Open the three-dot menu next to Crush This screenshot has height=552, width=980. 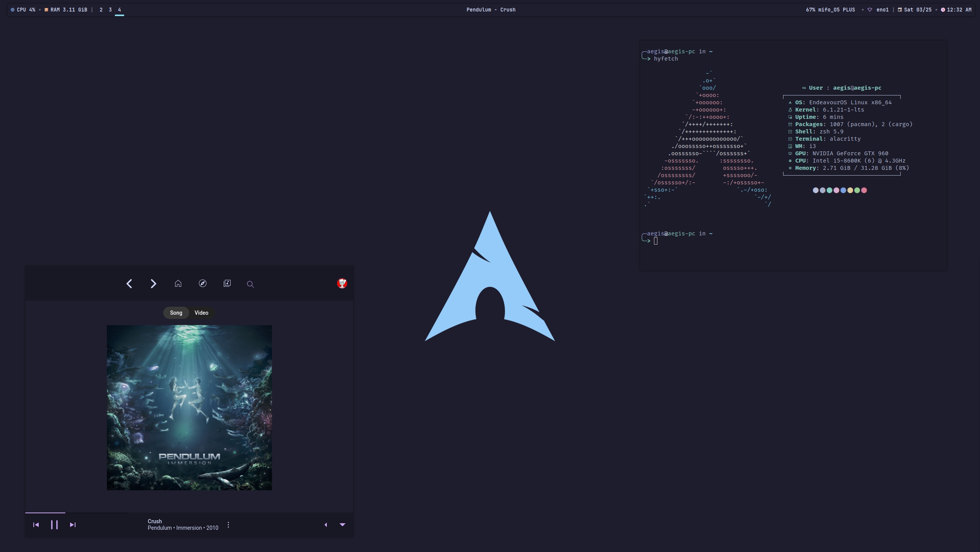click(228, 524)
